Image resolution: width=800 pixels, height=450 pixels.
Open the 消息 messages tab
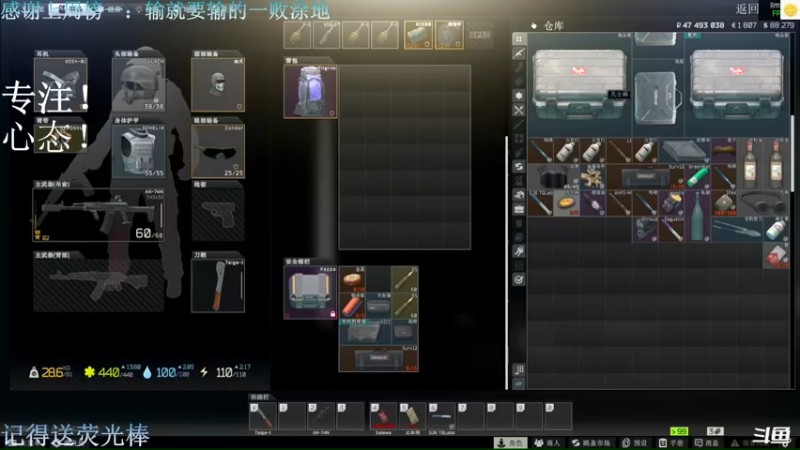(x=707, y=443)
